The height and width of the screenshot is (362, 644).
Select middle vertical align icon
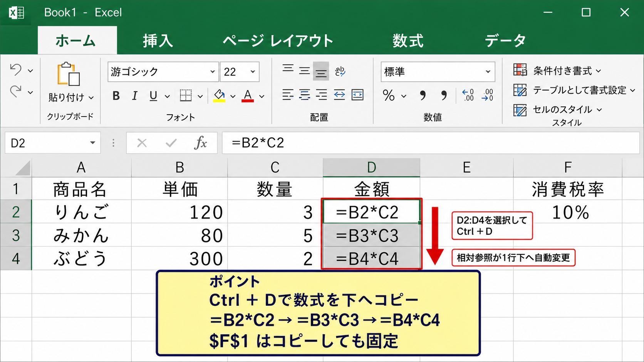click(x=304, y=71)
